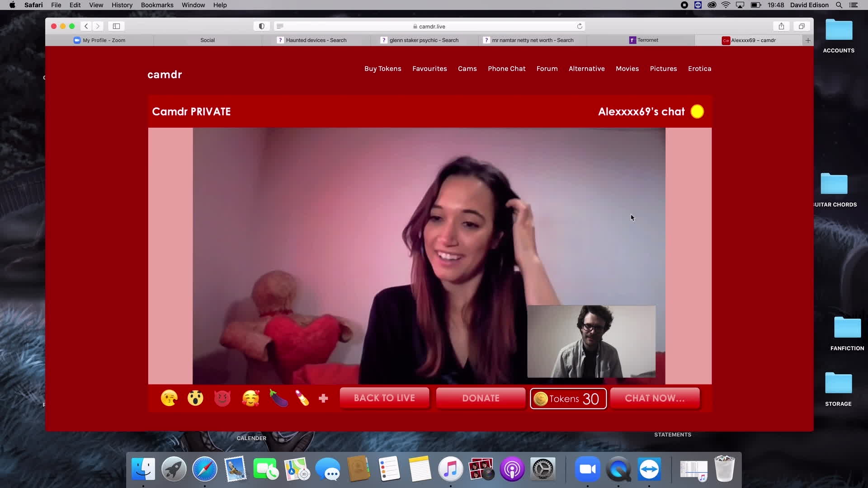
Task: Send the smiling hearts emoji
Action: 251,398
